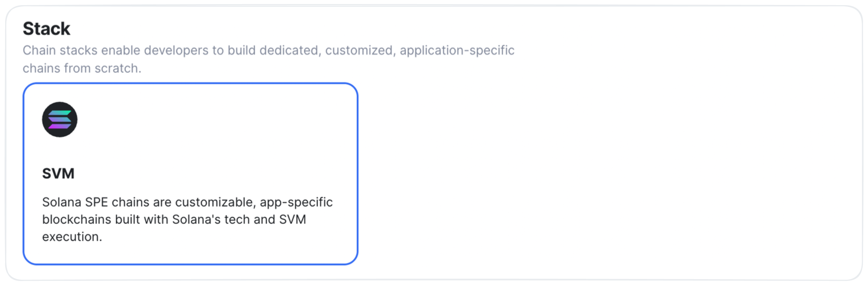This screenshot has width=868, height=286.
Task: Click 'app-specific' in the SVM description
Action: [x=296, y=202]
